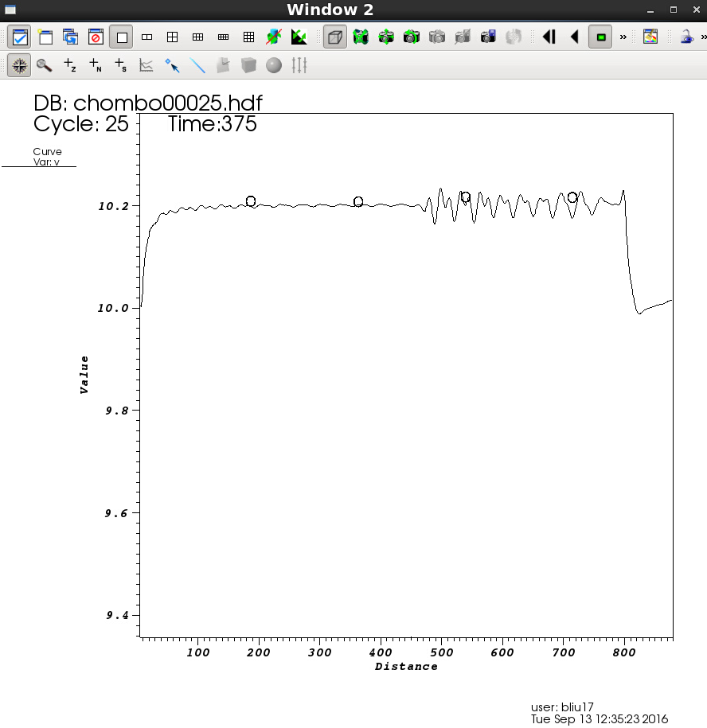Maximize Window 2
Viewport: 707px width, 728px height.
(x=673, y=10)
